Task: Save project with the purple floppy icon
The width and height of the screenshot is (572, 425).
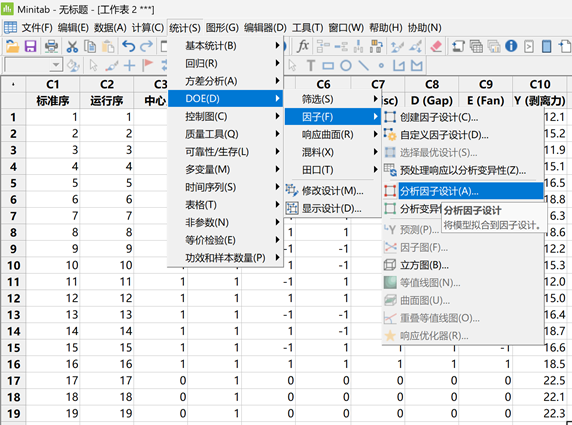Action: pyautogui.click(x=31, y=46)
